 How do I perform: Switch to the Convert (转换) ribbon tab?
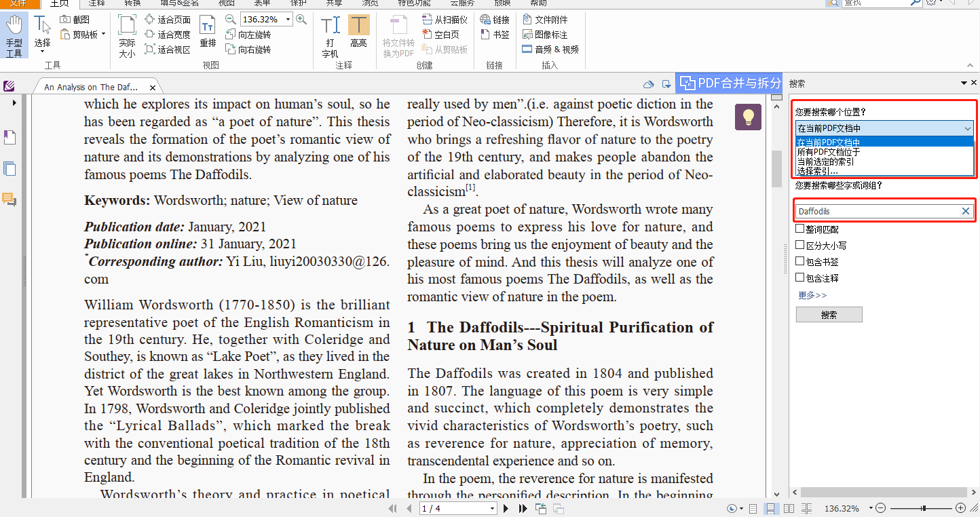pyautogui.click(x=133, y=3)
